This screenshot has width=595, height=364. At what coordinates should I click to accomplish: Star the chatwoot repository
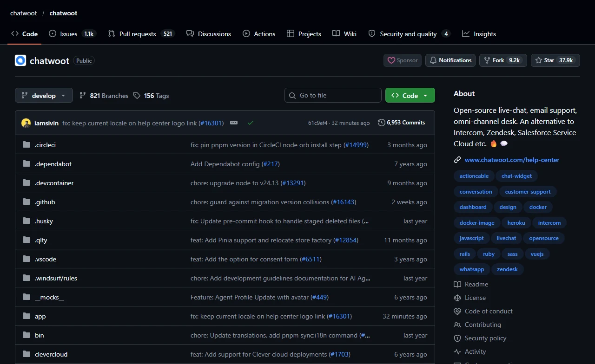click(x=555, y=60)
